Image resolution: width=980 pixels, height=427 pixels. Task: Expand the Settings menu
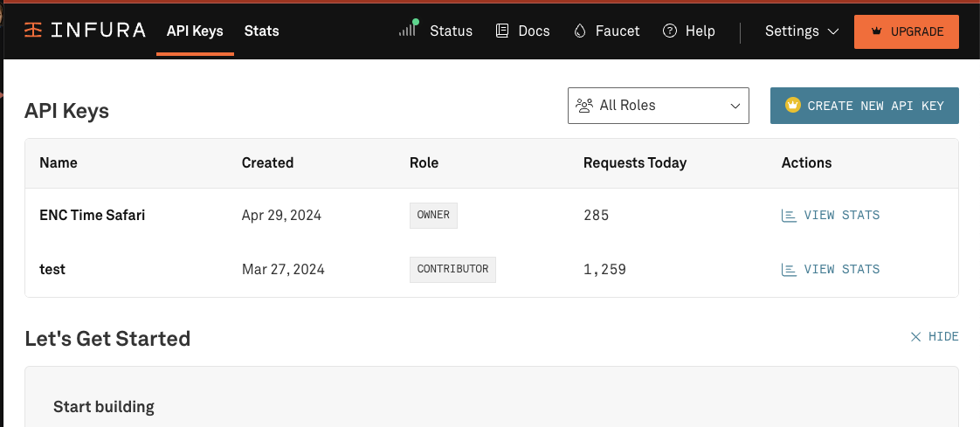point(802,31)
